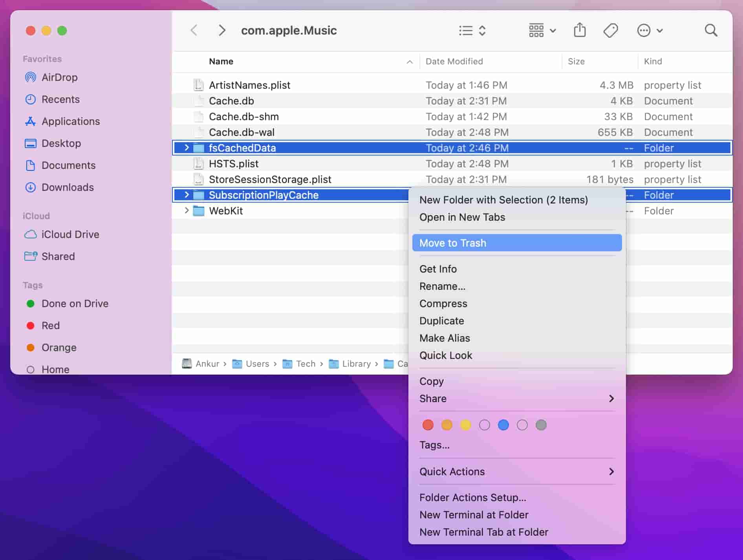Sort by Date Modified column
The image size is (743, 560).
tap(454, 61)
